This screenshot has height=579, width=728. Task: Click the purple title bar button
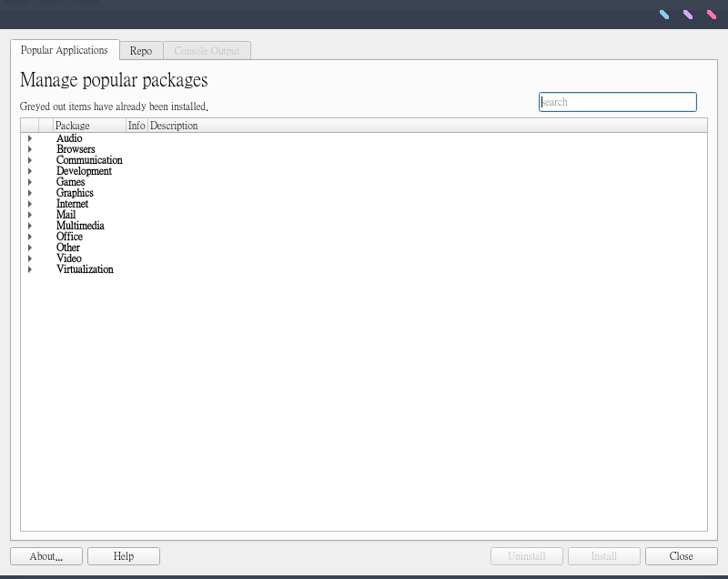(688, 15)
